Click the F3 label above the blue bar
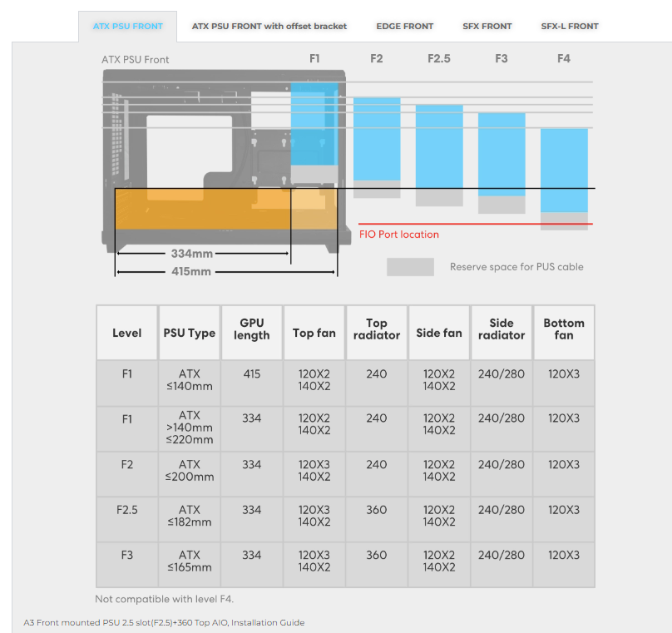 (x=502, y=59)
